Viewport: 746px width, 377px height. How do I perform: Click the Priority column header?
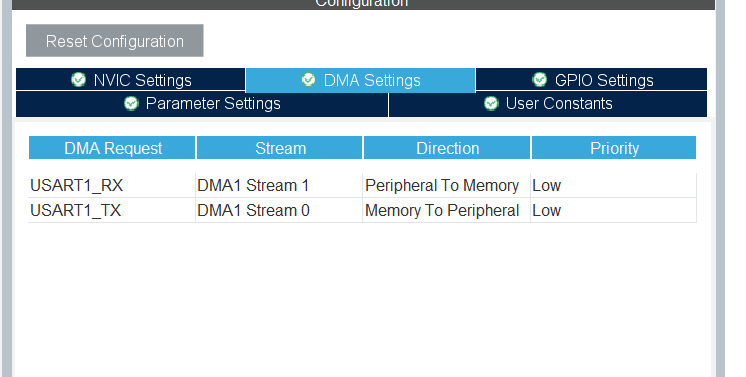(614, 148)
